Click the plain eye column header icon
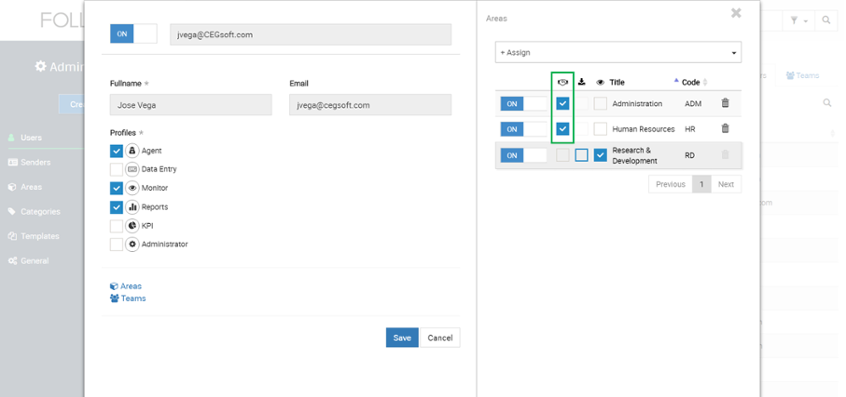 pos(600,83)
